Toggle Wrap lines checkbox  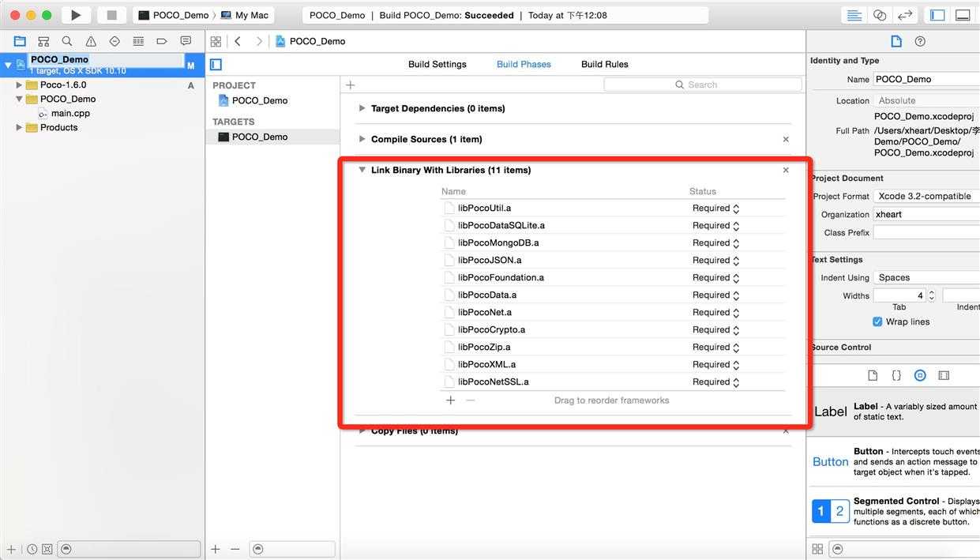pos(877,321)
